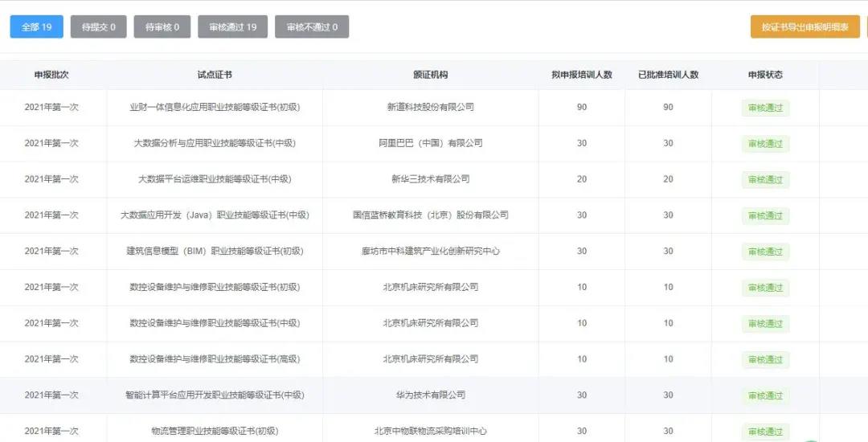This screenshot has width=868, height=442.
Task: Click 2021年第一次 batch in 新华三技术 row
Action: click(51, 179)
